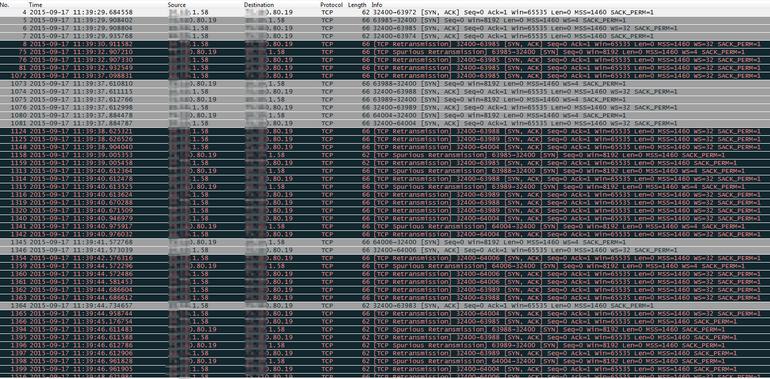The height and width of the screenshot is (379, 770).
Task: Click the Length column header
Action: coord(357,4)
